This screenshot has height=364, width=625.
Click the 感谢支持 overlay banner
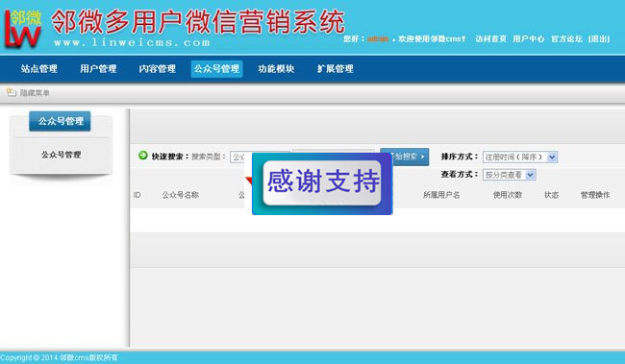(x=322, y=183)
